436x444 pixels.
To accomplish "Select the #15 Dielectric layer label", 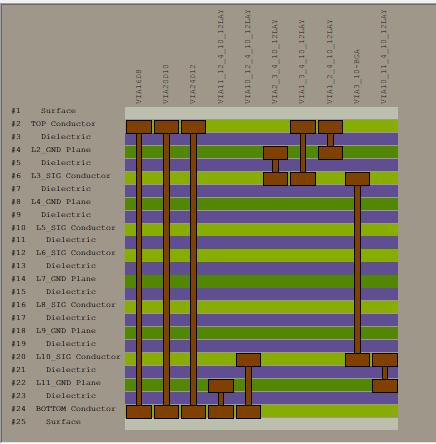I will [x=54, y=292].
